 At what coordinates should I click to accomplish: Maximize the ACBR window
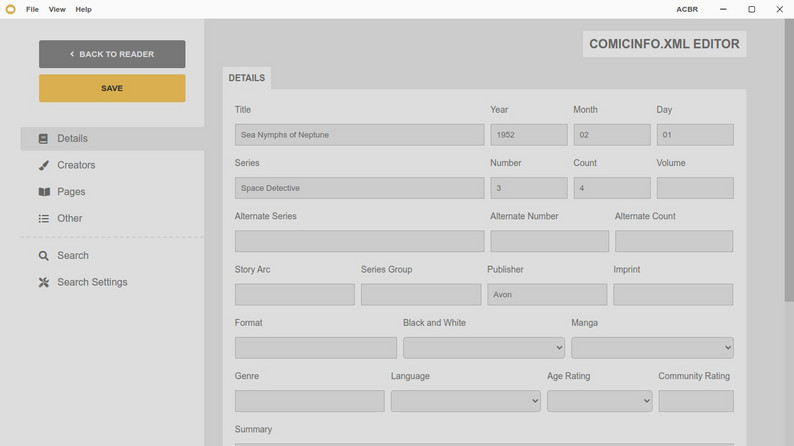751,9
